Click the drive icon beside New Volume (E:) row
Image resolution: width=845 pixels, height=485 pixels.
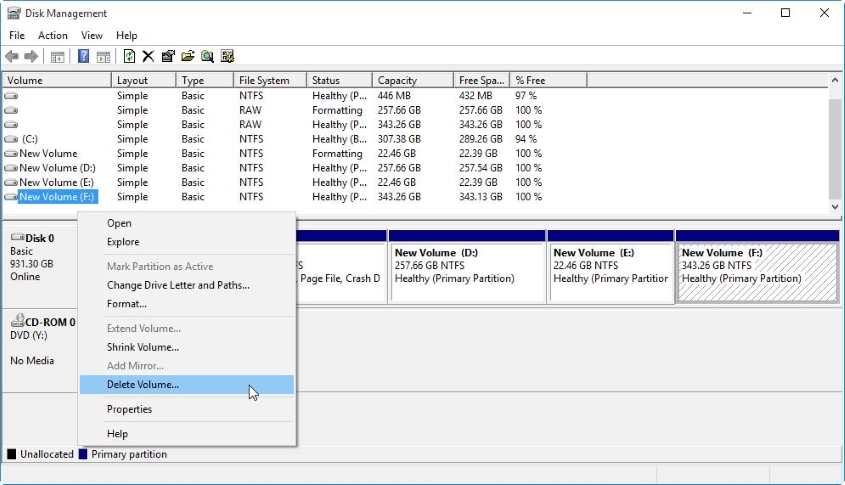(x=11, y=183)
